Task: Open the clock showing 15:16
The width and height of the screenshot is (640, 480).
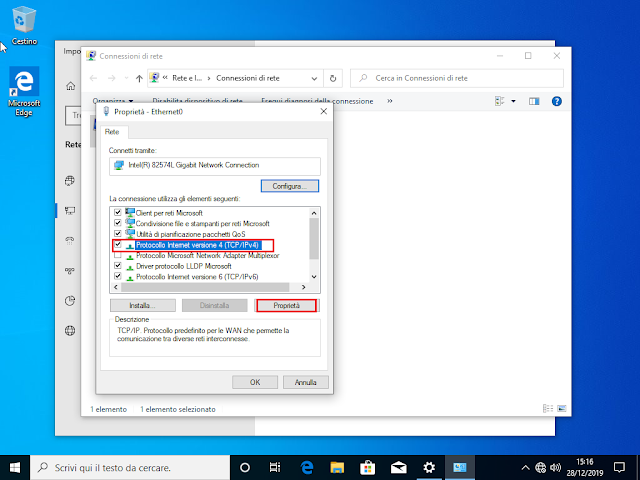Action: point(584,467)
